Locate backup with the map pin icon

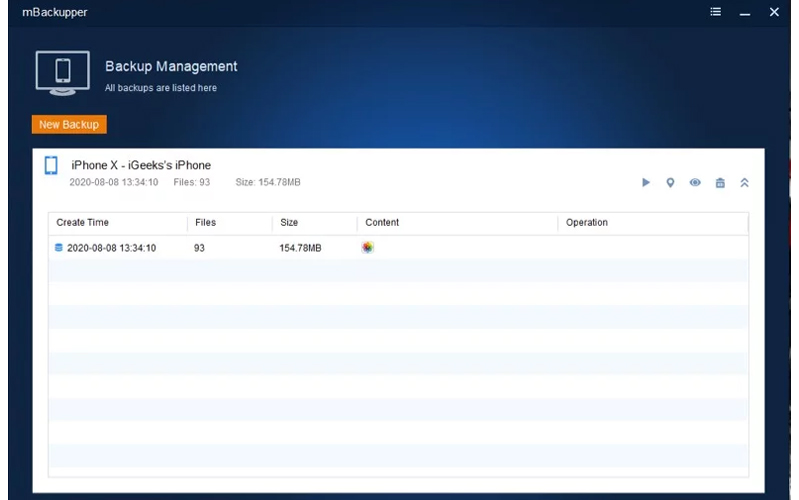coord(670,182)
